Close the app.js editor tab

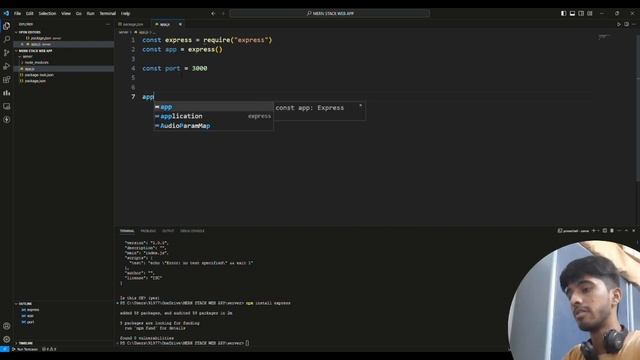(180, 24)
